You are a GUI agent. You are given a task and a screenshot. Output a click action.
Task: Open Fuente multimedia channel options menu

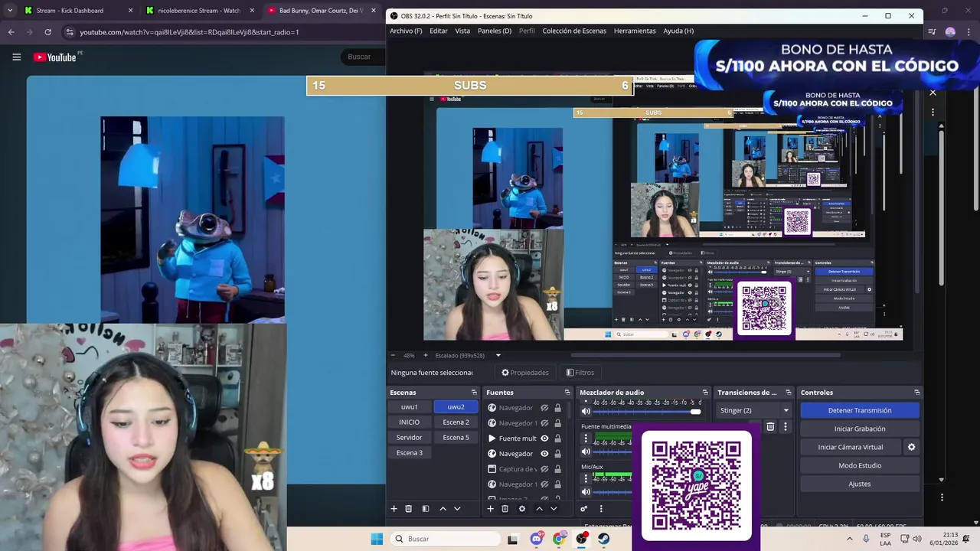click(x=586, y=439)
